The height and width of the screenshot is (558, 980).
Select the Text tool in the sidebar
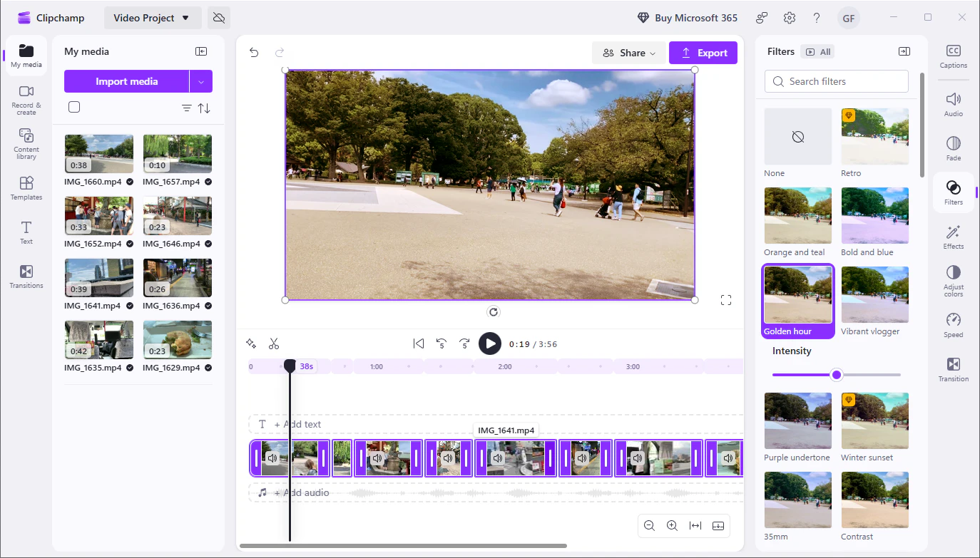click(x=26, y=233)
